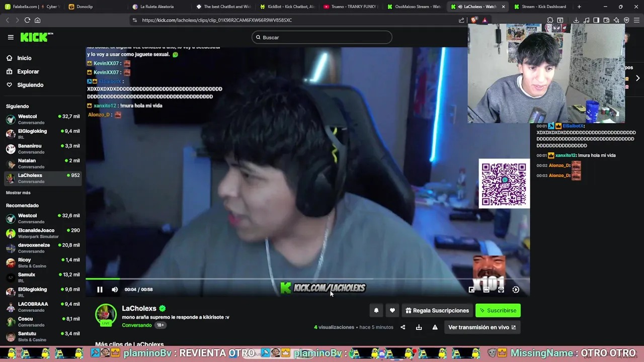644x362 pixels.
Task: Share page via address bar icon
Action: pyautogui.click(x=461, y=20)
